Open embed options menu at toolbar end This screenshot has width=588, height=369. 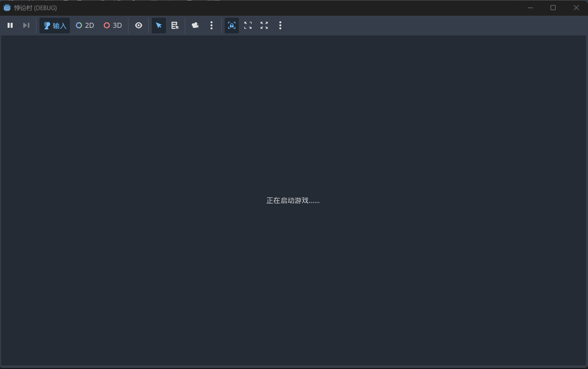(280, 25)
